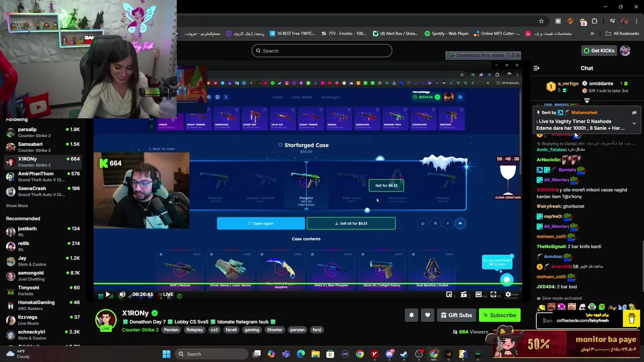Screen dimensions: 644x362
Task: Enable picture-in-picture mini player
Action: click(x=449, y=295)
